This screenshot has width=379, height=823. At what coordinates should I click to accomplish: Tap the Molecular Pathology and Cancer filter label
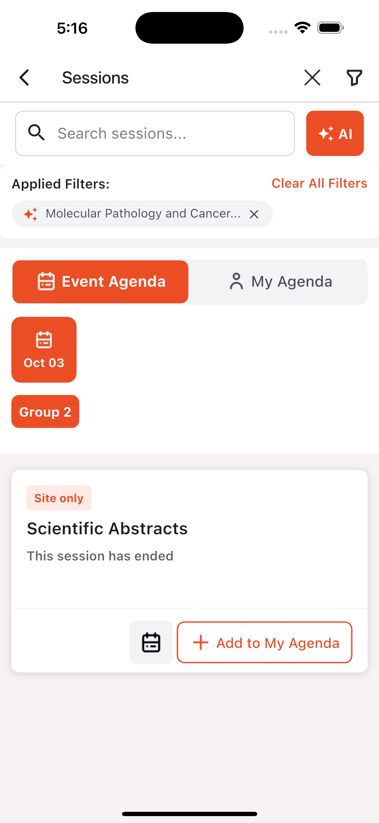click(x=143, y=214)
